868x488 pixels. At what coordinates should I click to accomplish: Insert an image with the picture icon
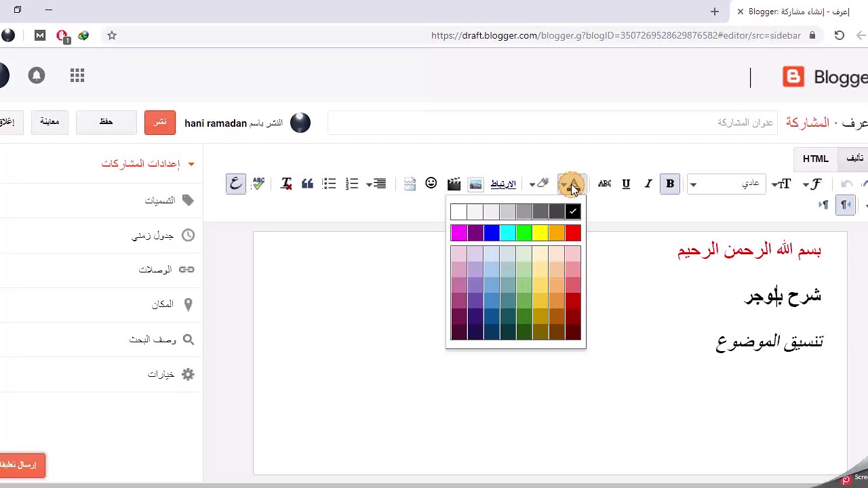pyautogui.click(x=475, y=184)
